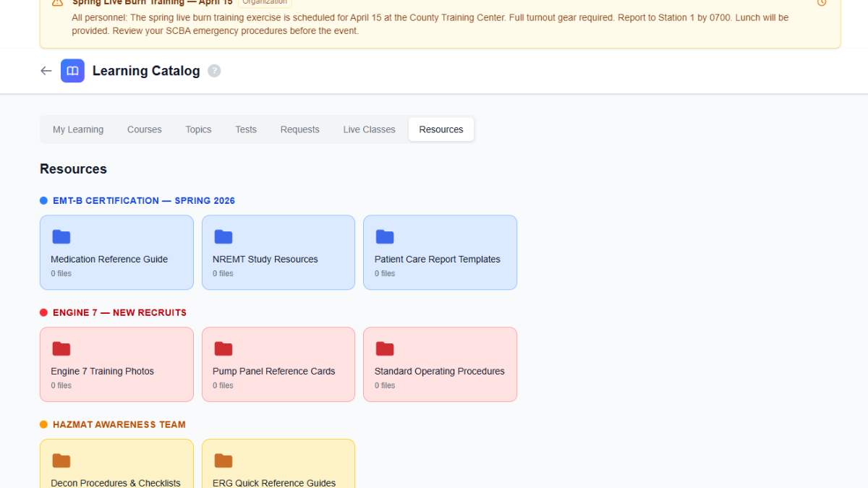Open Decon Procedures & Checklists title
The image size is (868, 488).
tap(116, 483)
